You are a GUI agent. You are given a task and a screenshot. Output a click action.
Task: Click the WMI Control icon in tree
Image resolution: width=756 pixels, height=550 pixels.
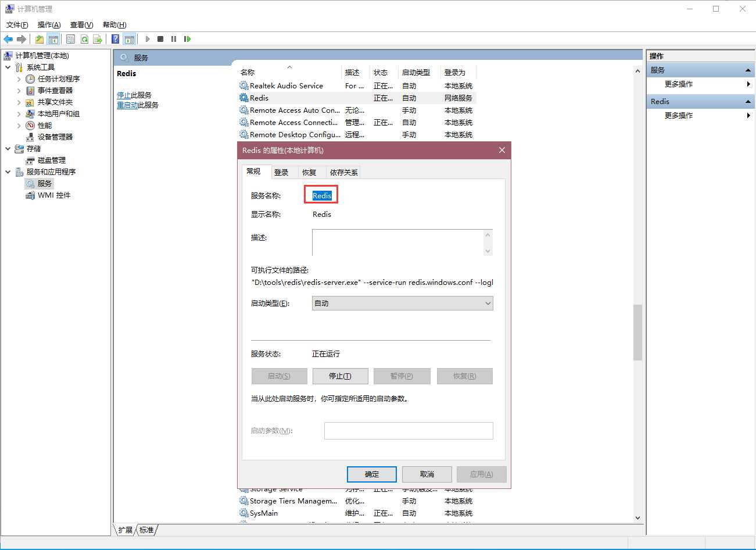click(x=30, y=195)
